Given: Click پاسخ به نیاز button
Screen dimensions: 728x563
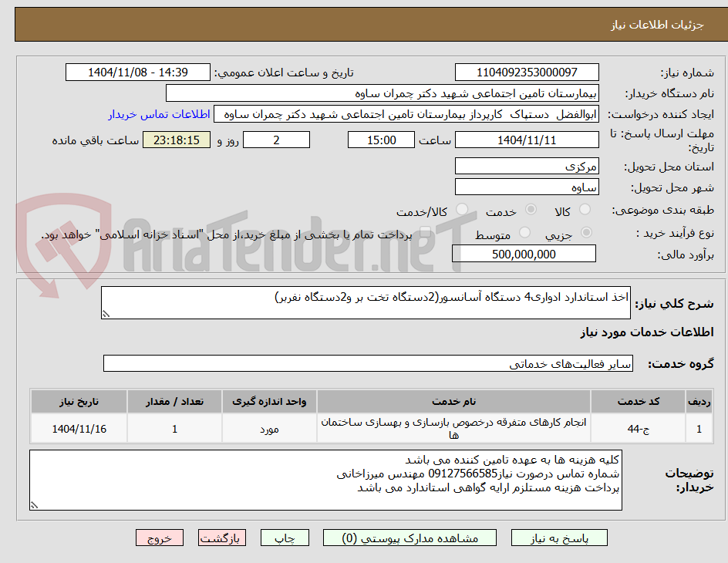Looking at the screenshot, I should 559,538.
